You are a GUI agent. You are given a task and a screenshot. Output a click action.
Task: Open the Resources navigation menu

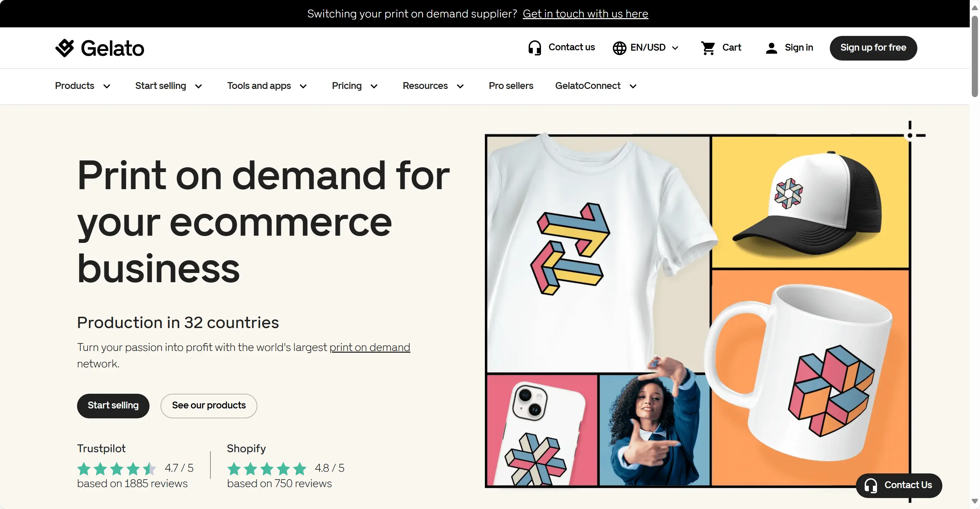click(x=433, y=86)
